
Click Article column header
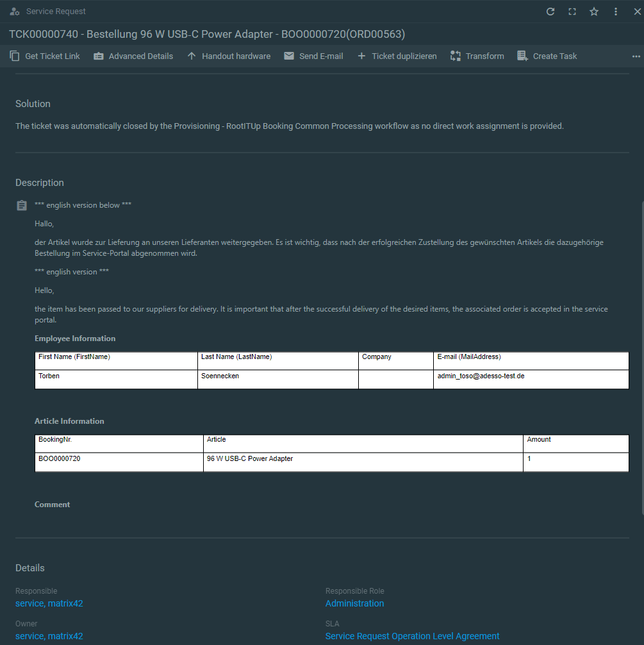363,444
